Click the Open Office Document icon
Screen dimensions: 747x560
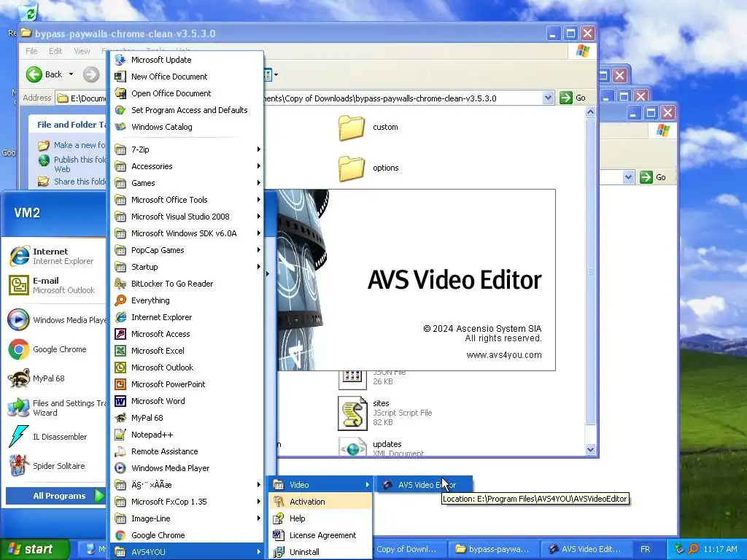pos(120,93)
